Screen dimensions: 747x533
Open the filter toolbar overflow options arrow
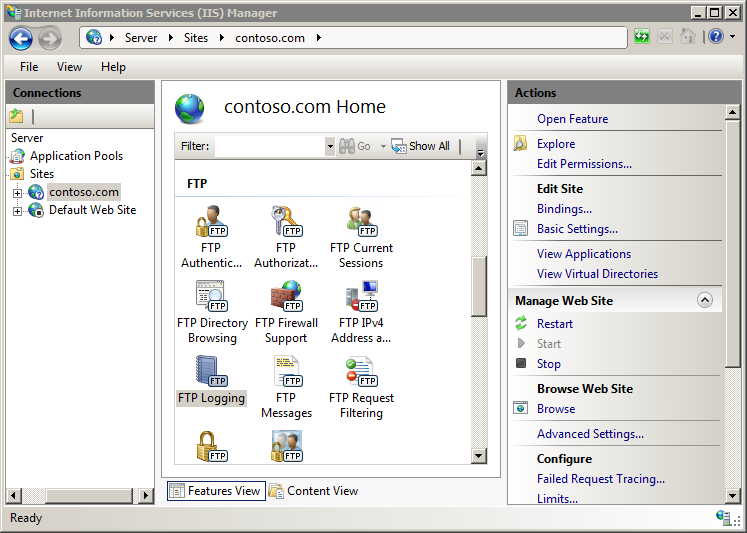click(480, 152)
